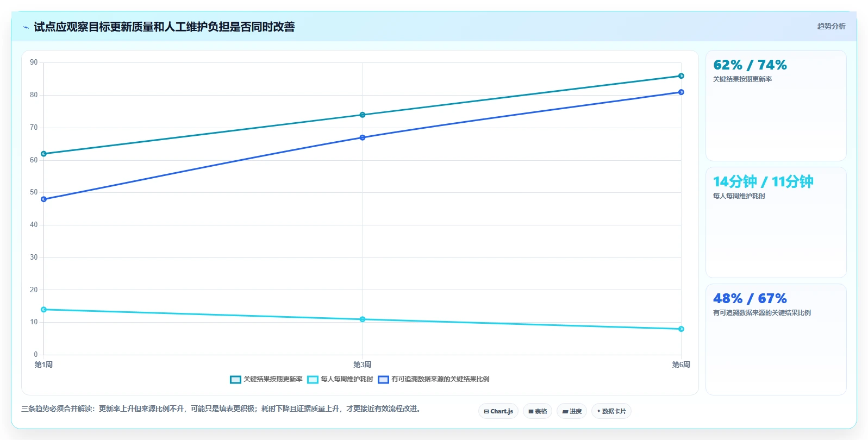Click the 第6周 x-axis label
Viewport: 868px width, 440px height.
click(x=681, y=364)
